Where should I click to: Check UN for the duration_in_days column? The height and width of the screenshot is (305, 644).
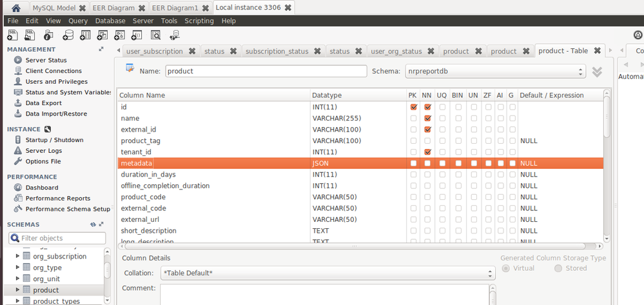click(474, 175)
